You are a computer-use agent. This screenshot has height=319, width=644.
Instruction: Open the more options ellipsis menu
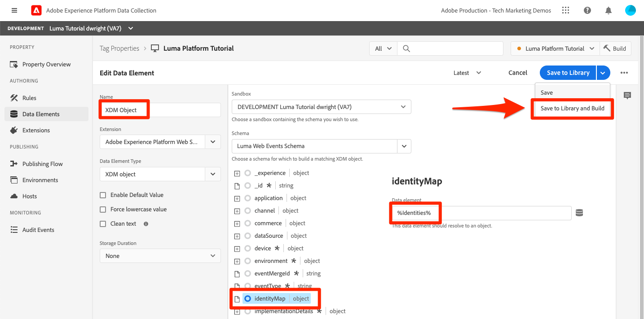click(624, 73)
